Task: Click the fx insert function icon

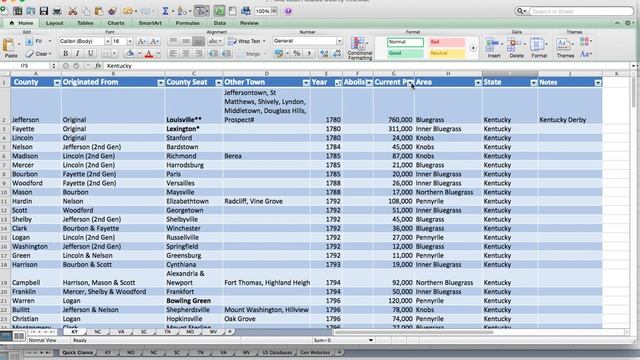Action: (98, 66)
